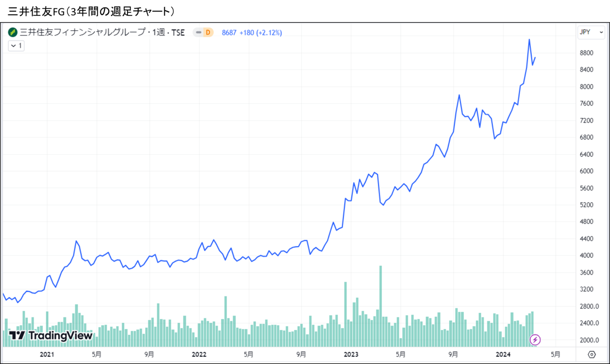Image resolution: width=610 pixels, height=364 pixels.
Task: Click the 2000.0 price axis label
Action: coord(589,340)
